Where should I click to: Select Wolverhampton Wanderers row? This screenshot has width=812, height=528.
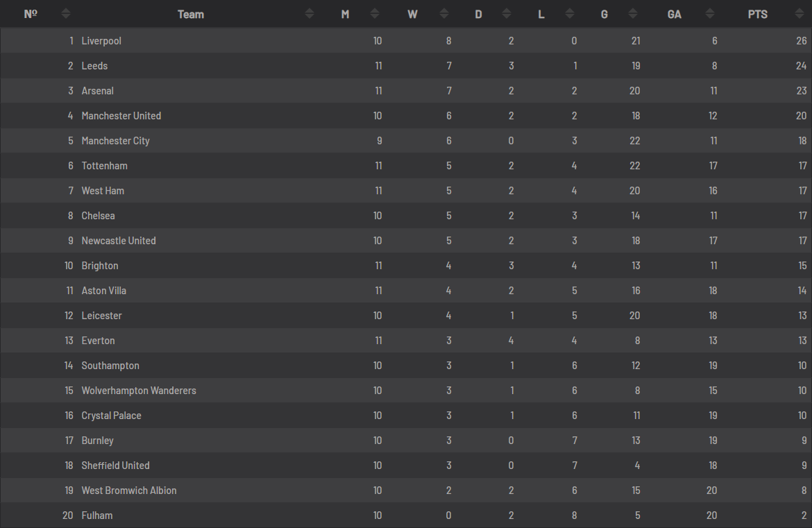tap(406, 391)
